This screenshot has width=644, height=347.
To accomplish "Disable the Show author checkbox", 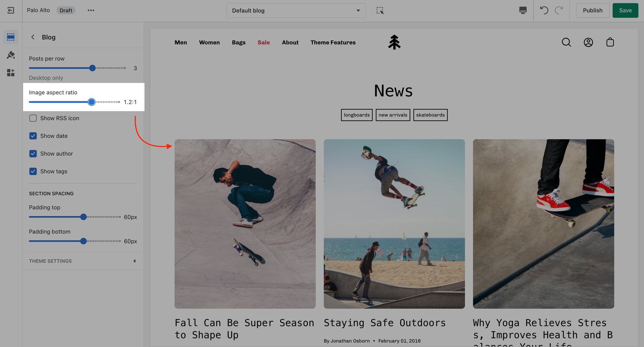I will [33, 154].
